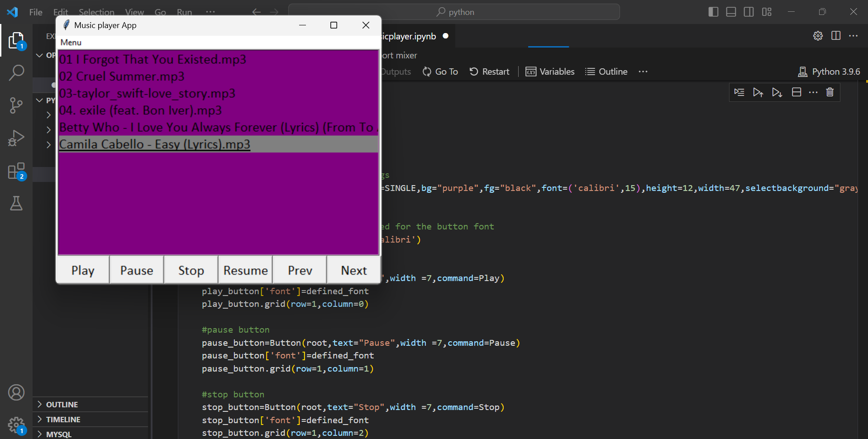Screen dimensions: 868x439
Task: Expand the TIMELINE section
Action: [64, 419]
